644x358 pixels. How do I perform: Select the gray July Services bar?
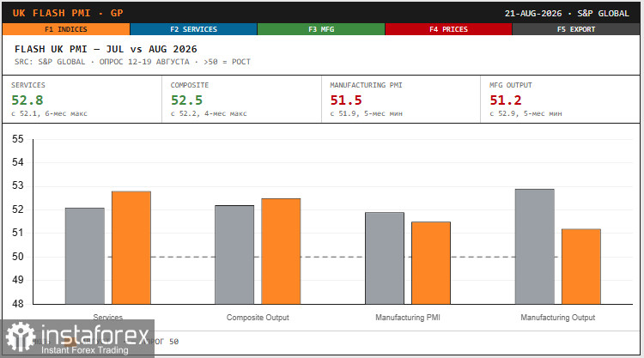[x=85, y=256]
